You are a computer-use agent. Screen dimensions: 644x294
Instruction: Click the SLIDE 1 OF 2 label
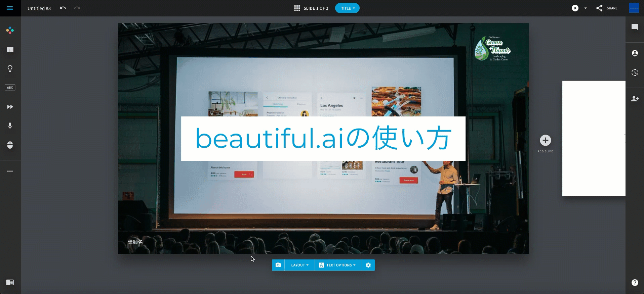pos(316,8)
